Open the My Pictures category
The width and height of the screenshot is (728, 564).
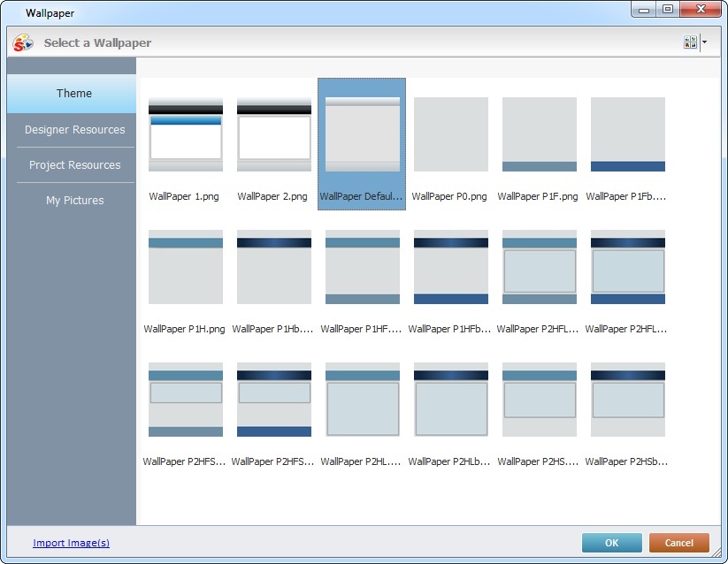pyautogui.click(x=74, y=201)
